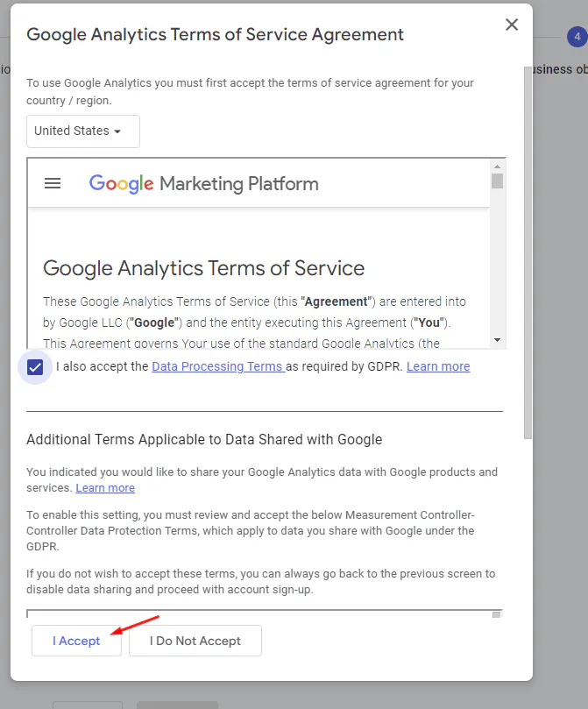The width and height of the screenshot is (588, 709).
Task: Open the United States country dropdown
Action: pyautogui.click(x=82, y=131)
